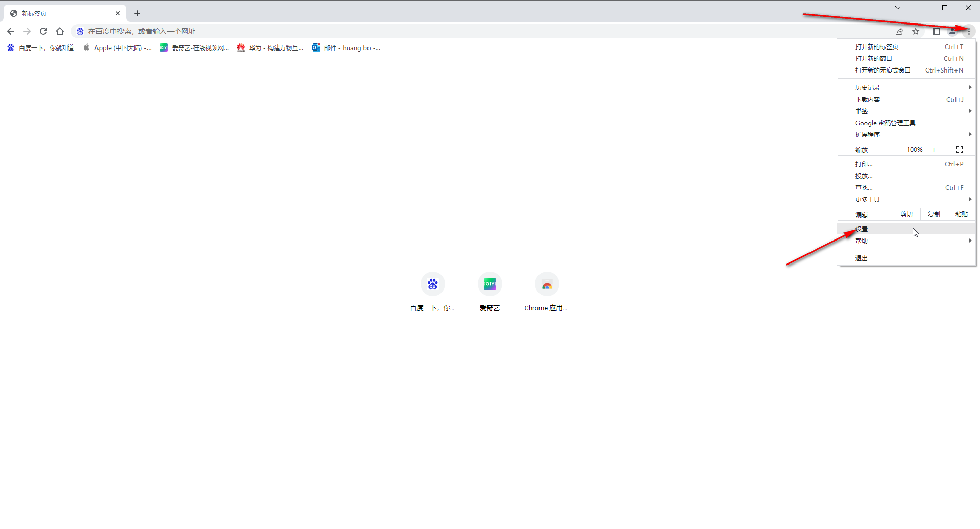Open Google 密码管理工具
The image size is (980, 529).
coord(906,123)
